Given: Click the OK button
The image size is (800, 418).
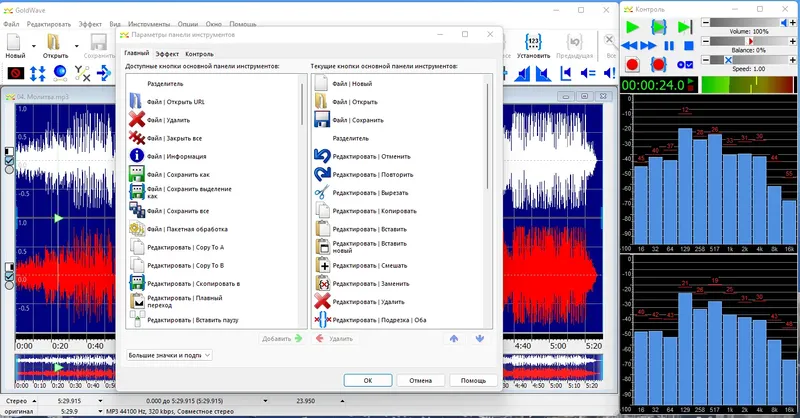Looking at the screenshot, I should coord(368,380).
